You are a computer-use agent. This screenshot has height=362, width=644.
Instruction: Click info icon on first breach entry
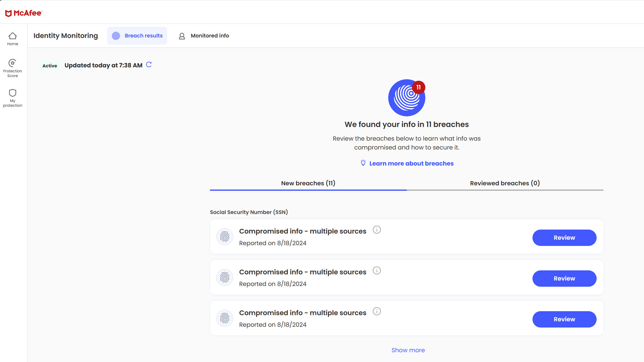pos(377,230)
